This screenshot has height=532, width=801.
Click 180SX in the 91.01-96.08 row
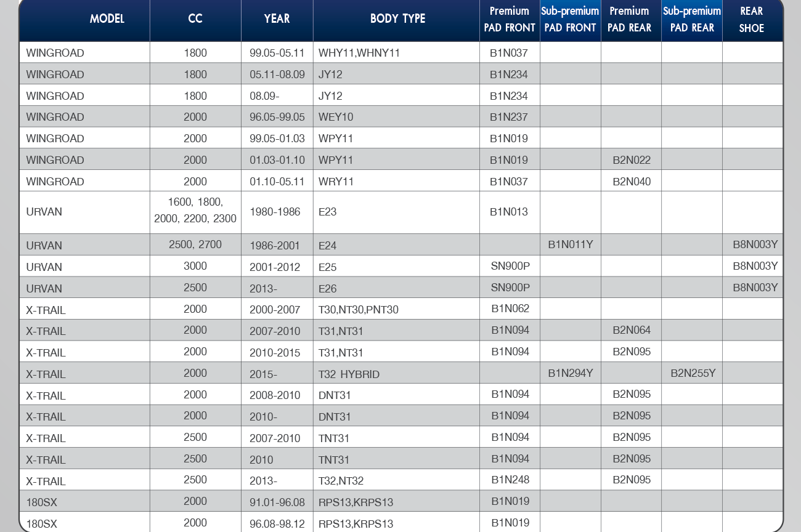[42, 502]
